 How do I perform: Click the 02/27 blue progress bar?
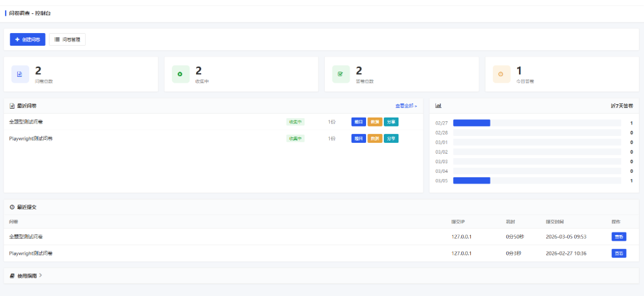(x=471, y=123)
